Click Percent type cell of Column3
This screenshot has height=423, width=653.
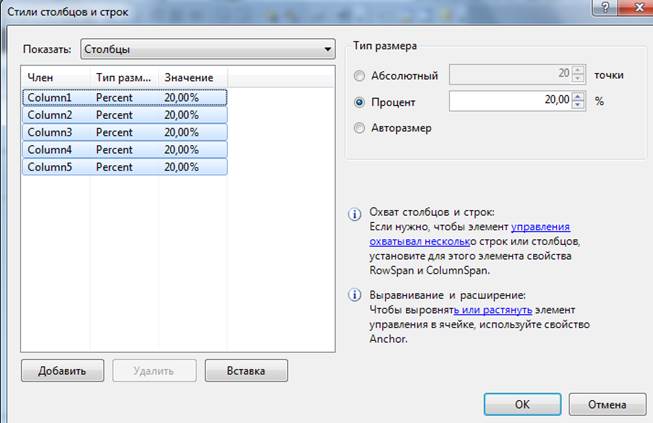pos(114,132)
